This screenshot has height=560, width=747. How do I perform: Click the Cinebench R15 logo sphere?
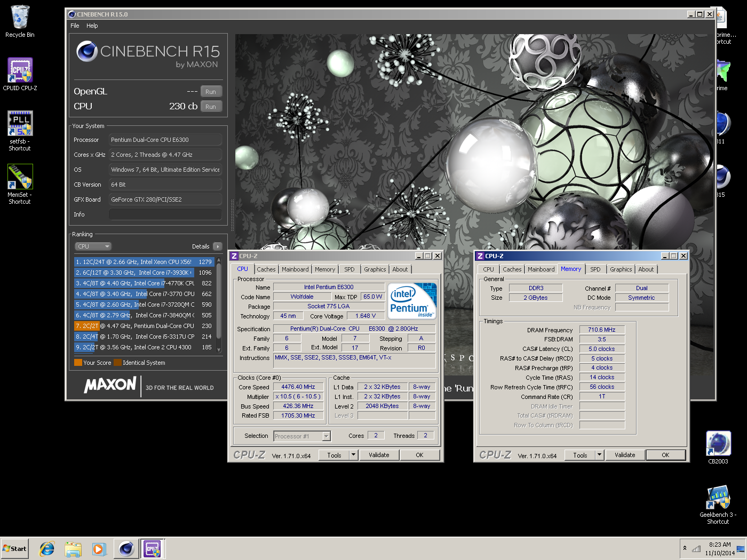(x=86, y=52)
